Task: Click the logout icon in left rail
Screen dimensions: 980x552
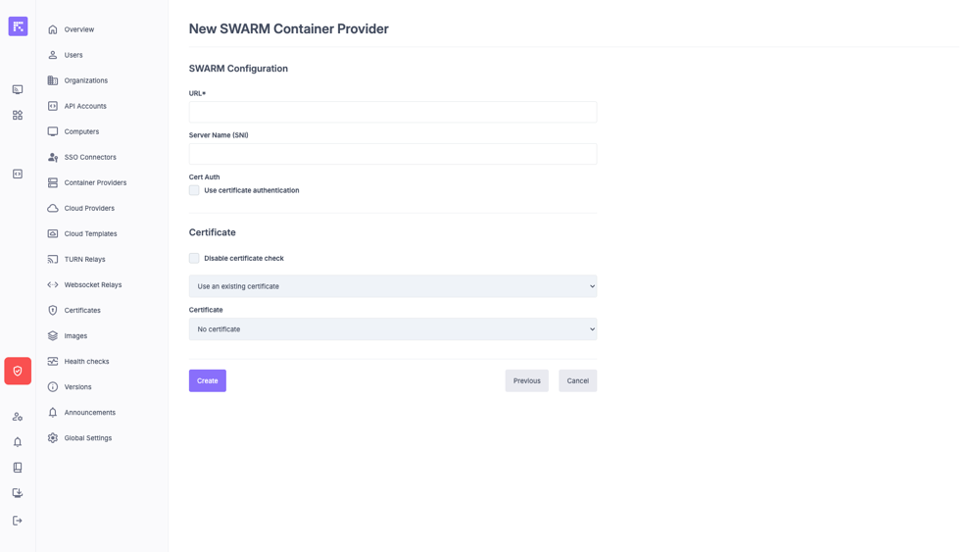Action: tap(18, 521)
